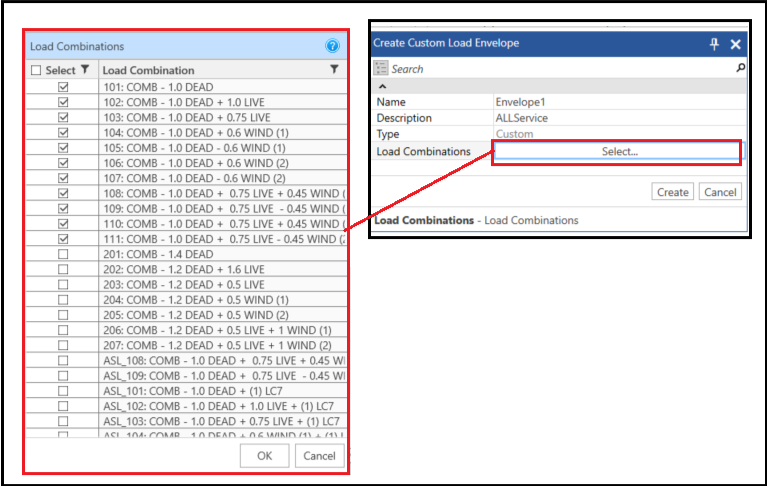The width and height of the screenshot is (767, 486).
Task: Check checkbox for ASL_109 combination
Action: 63,376
